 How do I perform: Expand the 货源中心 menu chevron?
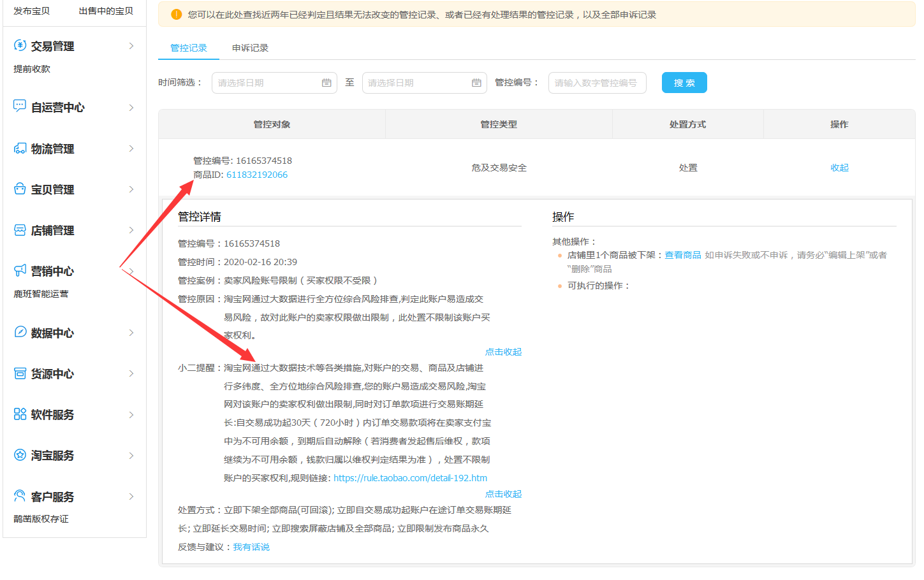(131, 373)
